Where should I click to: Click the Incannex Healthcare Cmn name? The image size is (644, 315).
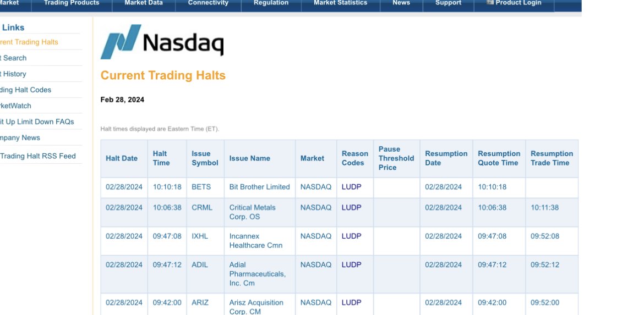coord(256,241)
